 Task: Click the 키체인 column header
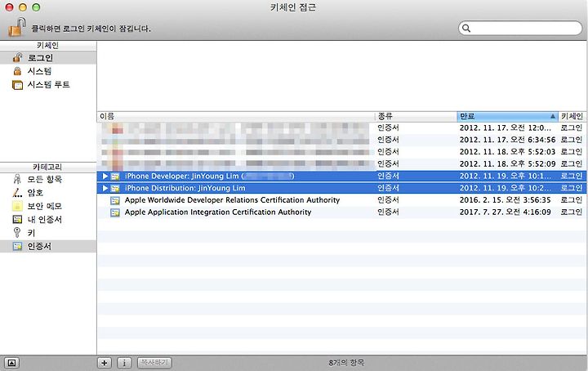point(572,116)
